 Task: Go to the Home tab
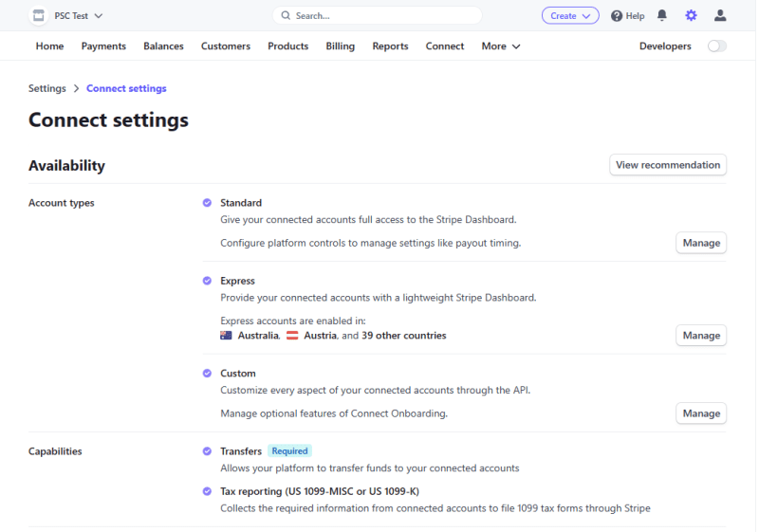50,46
